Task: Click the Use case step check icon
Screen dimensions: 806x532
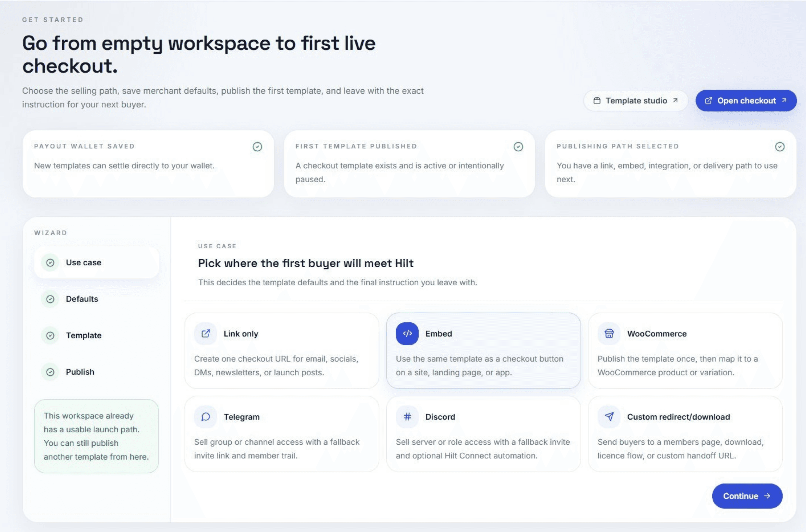Action: click(x=50, y=263)
